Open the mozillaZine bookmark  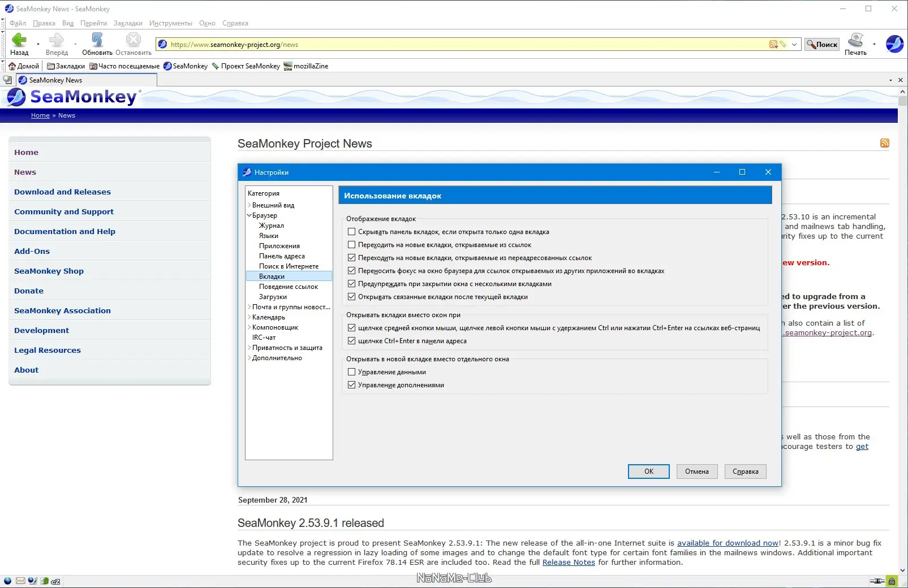click(306, 66)
